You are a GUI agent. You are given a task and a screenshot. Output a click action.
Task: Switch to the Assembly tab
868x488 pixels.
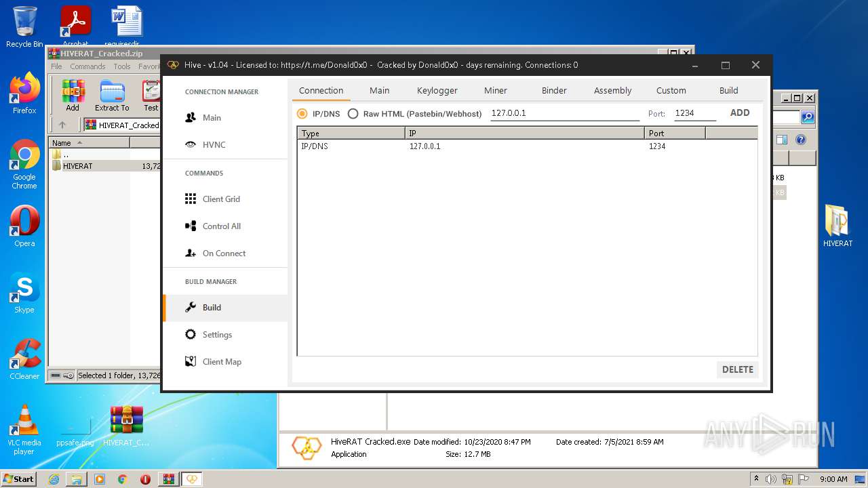612,90
